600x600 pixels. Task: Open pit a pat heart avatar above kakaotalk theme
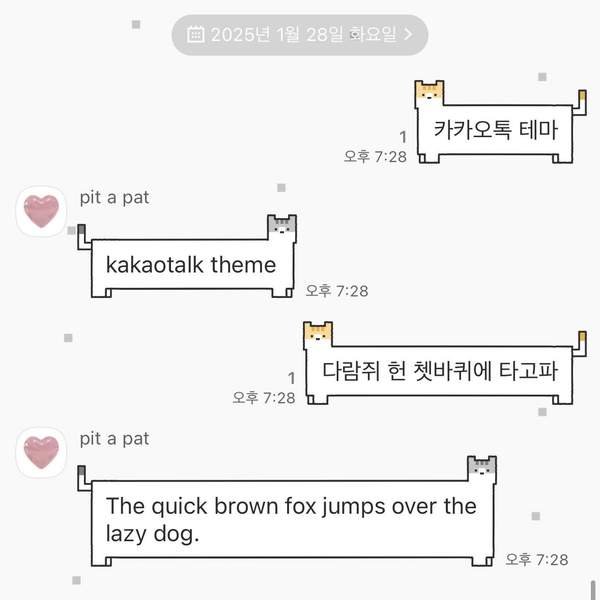pyautogui.click(x=41, y=211)
